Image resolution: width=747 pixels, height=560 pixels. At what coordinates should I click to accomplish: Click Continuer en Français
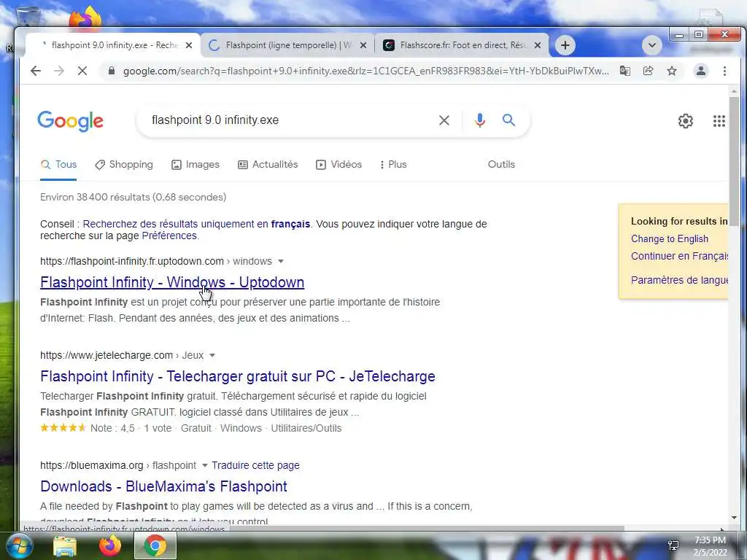coord(679,256)
